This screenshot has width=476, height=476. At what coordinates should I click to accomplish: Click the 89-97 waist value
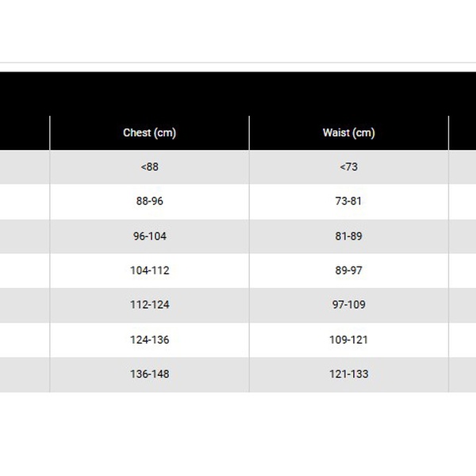(348, 271)
